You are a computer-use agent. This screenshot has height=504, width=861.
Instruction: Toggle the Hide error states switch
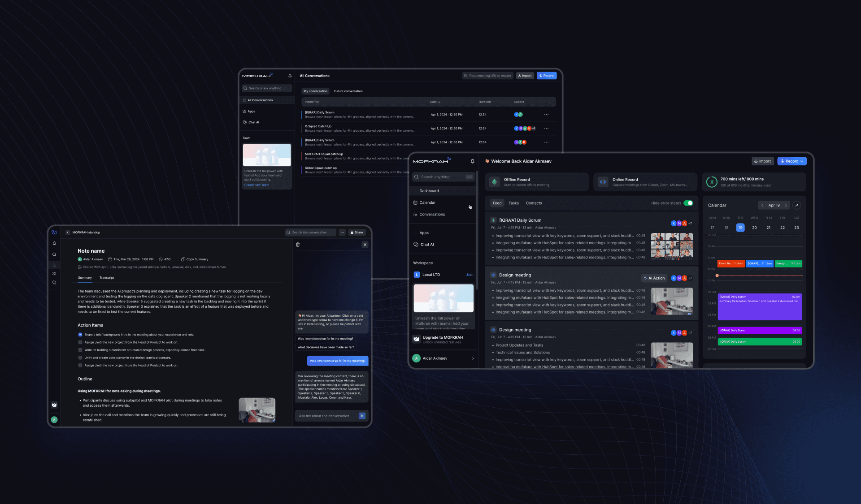click(688, 203)
